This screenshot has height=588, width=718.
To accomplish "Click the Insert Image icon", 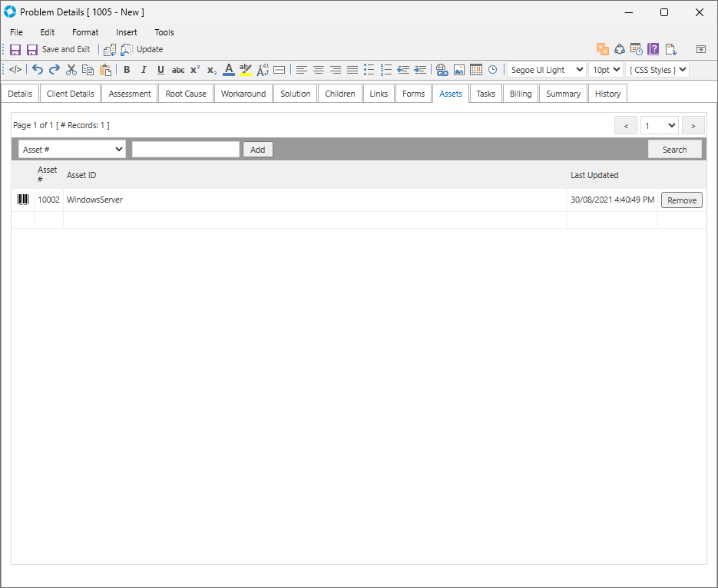I will (x=459, y=70).
